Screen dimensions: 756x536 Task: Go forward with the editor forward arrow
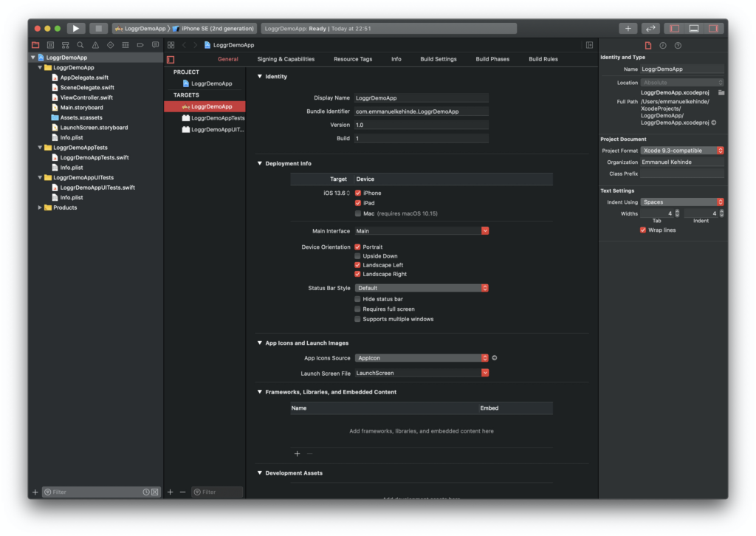point(195,45)
